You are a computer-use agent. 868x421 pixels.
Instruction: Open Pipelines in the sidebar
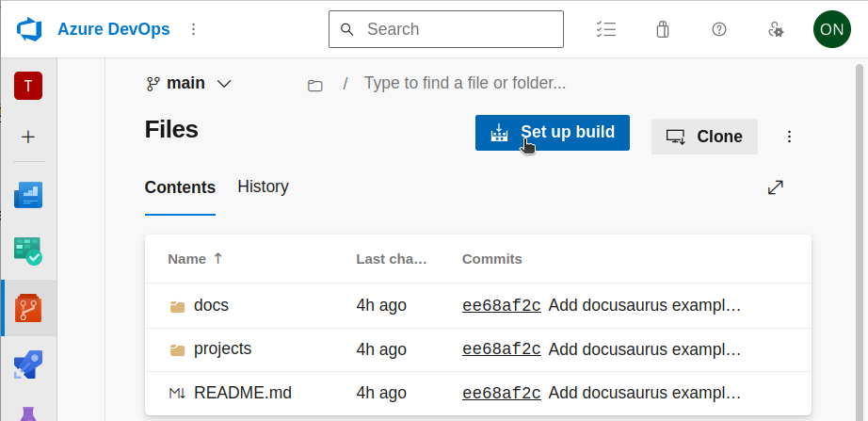point(28,364)
